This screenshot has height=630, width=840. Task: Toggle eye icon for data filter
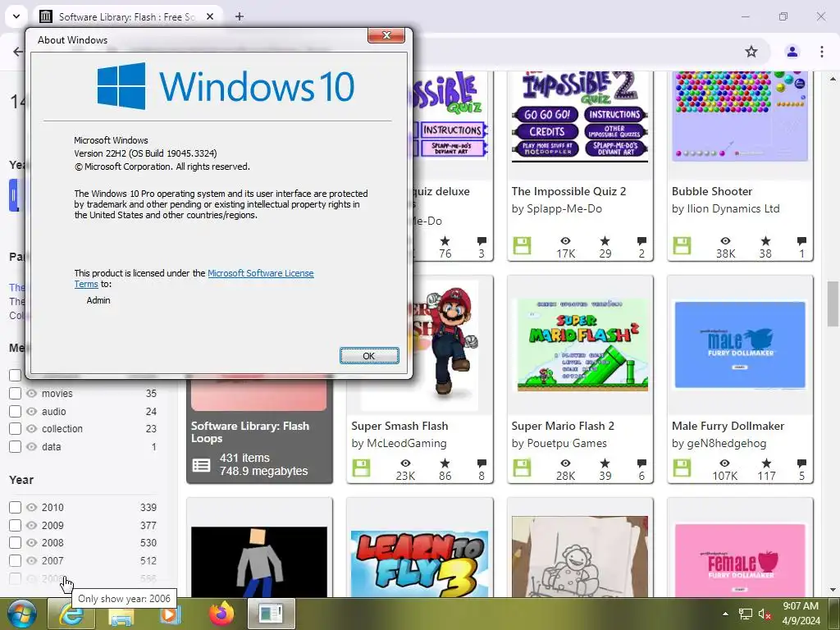[32, 447]
